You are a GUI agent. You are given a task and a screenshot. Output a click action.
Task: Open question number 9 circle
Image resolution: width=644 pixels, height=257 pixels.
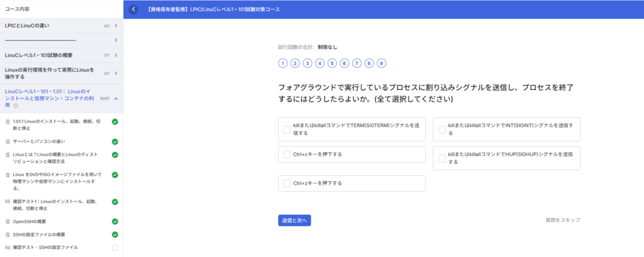[x=381, y=63]
